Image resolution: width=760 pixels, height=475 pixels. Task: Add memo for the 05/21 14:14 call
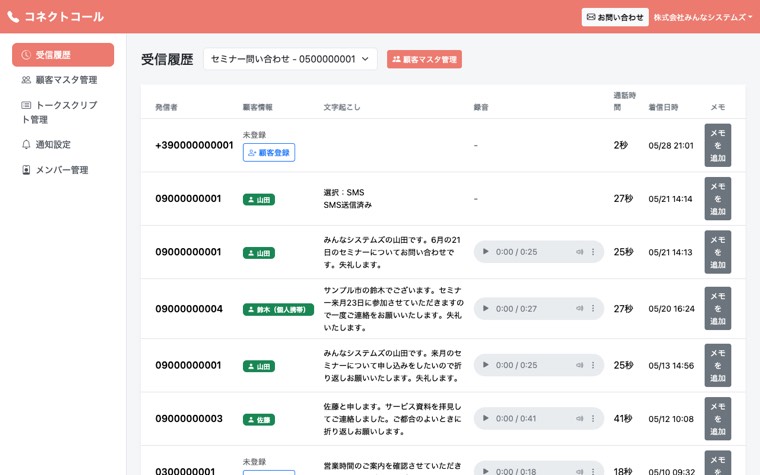(x=718, y=199)
